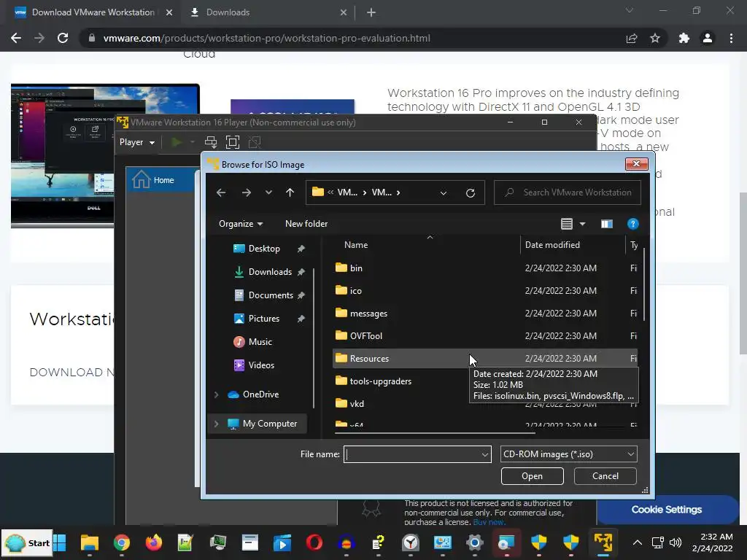The image size is (747, 560).
Task: Expand the address path dropdown in the dialog
Action: [x=444, y=192]
